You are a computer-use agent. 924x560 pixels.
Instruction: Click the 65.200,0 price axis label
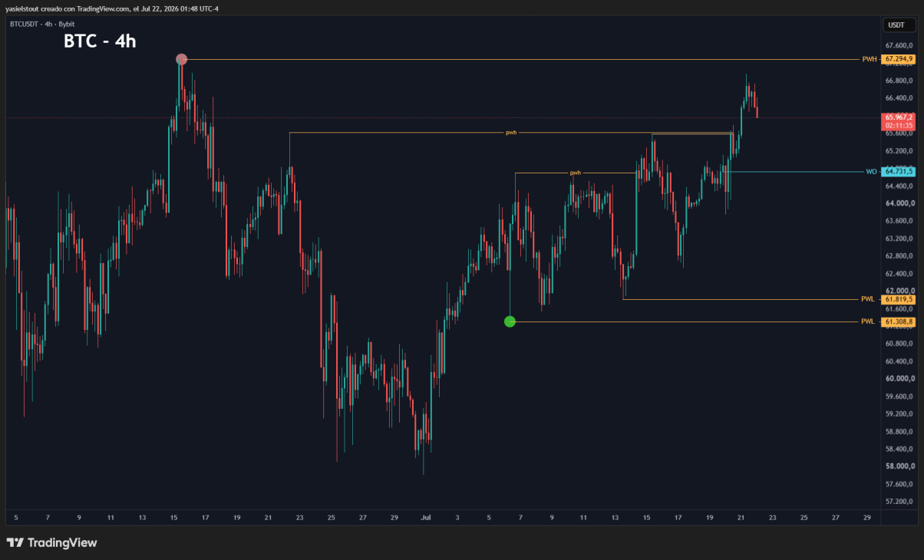899,150
